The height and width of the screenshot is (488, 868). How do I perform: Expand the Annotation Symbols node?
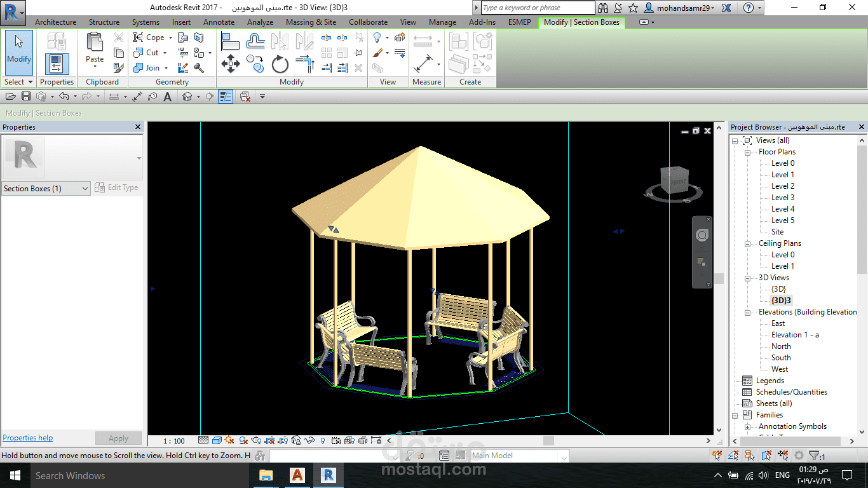[748, 427]
